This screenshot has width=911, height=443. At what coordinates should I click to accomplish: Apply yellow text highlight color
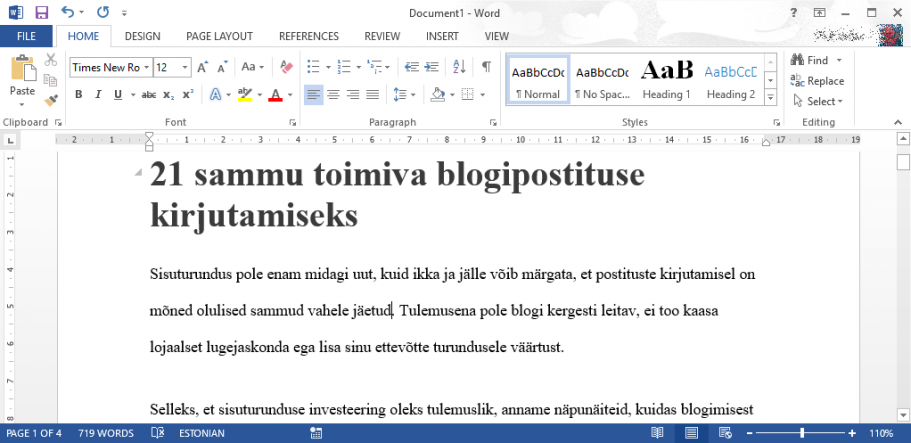click(245, 95)
